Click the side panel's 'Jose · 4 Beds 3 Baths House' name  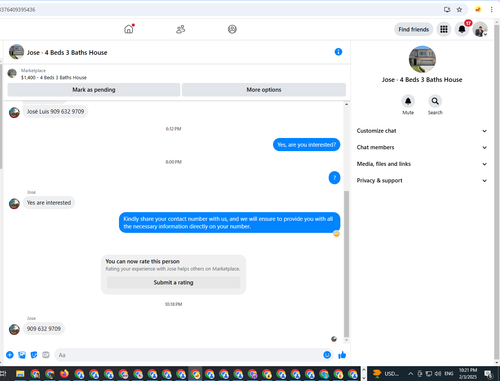point(422,80)
